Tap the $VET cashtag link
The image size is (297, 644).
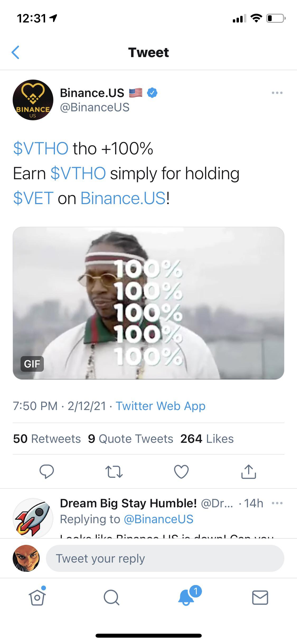(x=34, y=198)
